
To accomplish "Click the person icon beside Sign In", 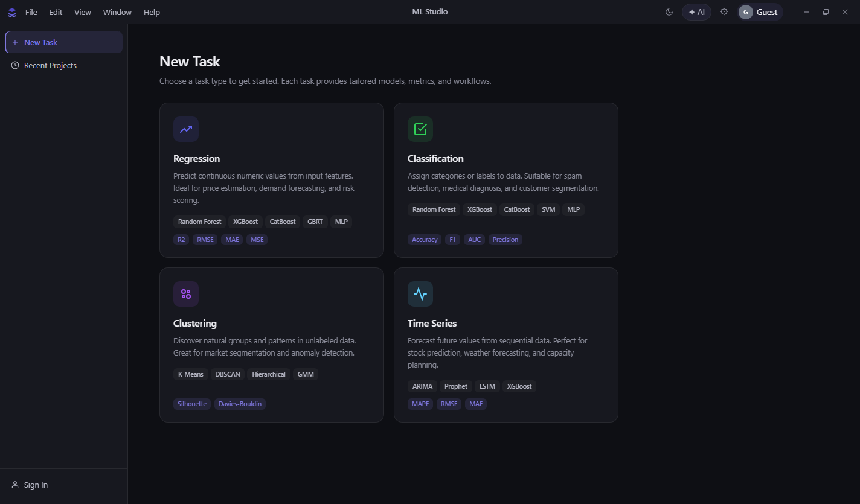I will click(15, 485).
